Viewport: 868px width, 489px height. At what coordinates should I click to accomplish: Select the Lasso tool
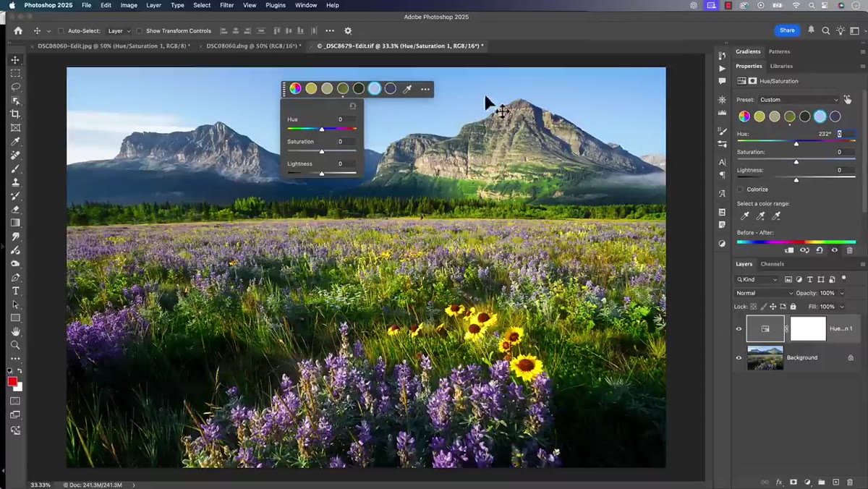pyautogui.click(x=15, y=87)
